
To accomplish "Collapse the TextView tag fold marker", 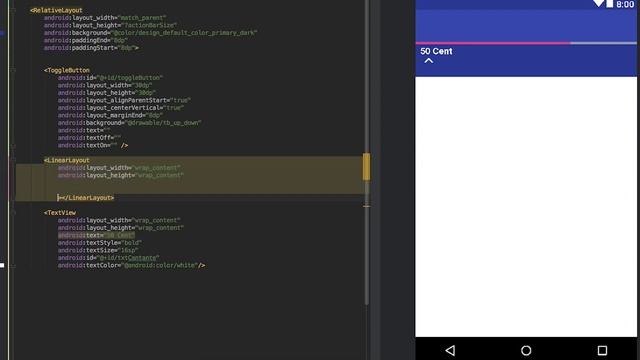I will (x=13, y=213).
